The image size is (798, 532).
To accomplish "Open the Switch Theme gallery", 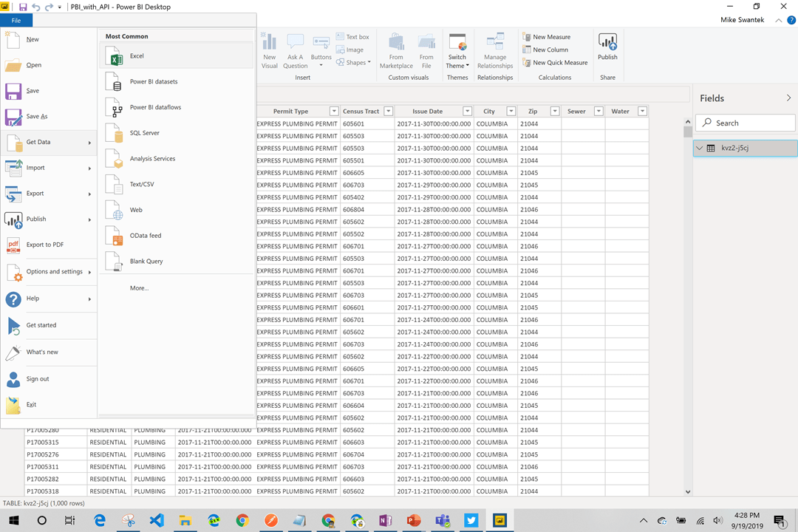I will tap(457, 50).
